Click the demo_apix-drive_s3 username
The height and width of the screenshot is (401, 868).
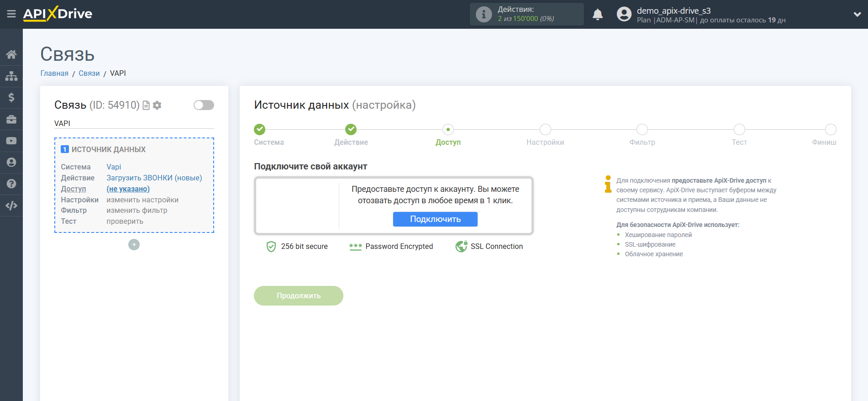[x=673, y=11]
